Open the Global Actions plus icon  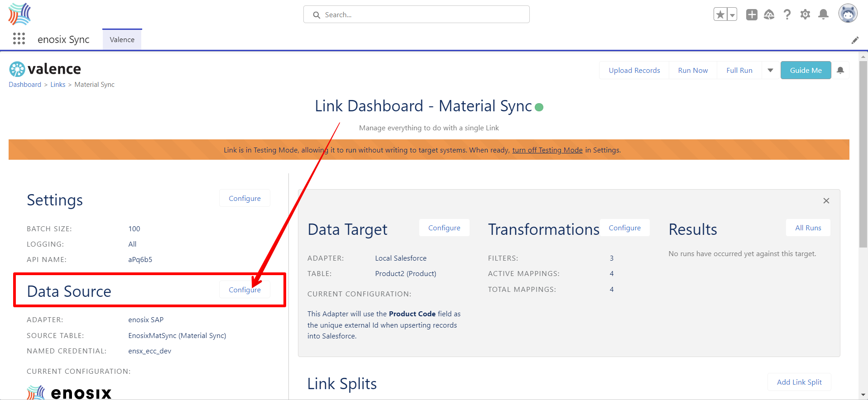(752, 14)
